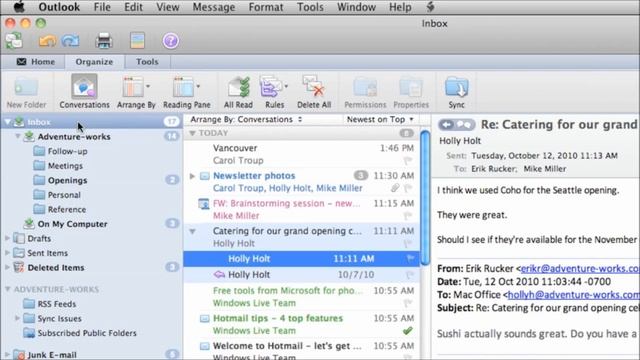Screen dimensions: 640x360
Task: Open the Hotmail tips – 4 top features message
Action: click(x=301, y=324)
